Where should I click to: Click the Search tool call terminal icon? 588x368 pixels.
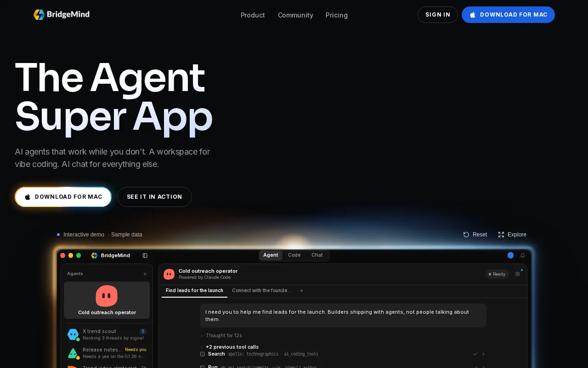[x=203, y=354]
